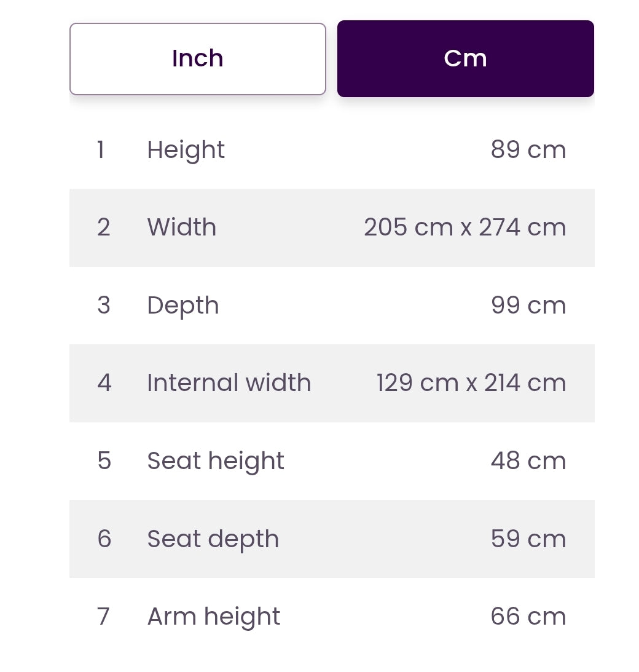Image resolution: width=639 pixels, height=672 pixels.
Task: Click the 48 cm seat height value
Action: coord(528,461)
